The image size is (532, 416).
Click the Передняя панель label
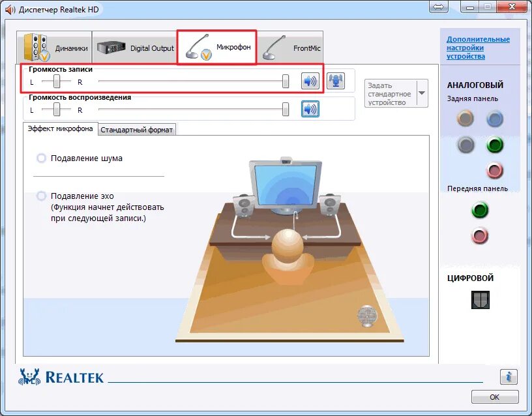point(477,188)
